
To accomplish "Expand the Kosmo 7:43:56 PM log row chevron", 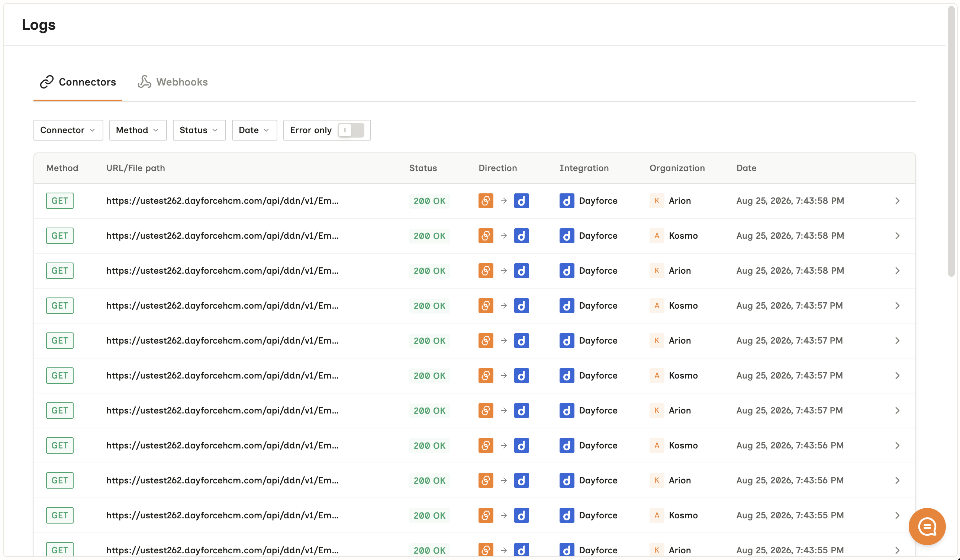I will tap(897, 446).
